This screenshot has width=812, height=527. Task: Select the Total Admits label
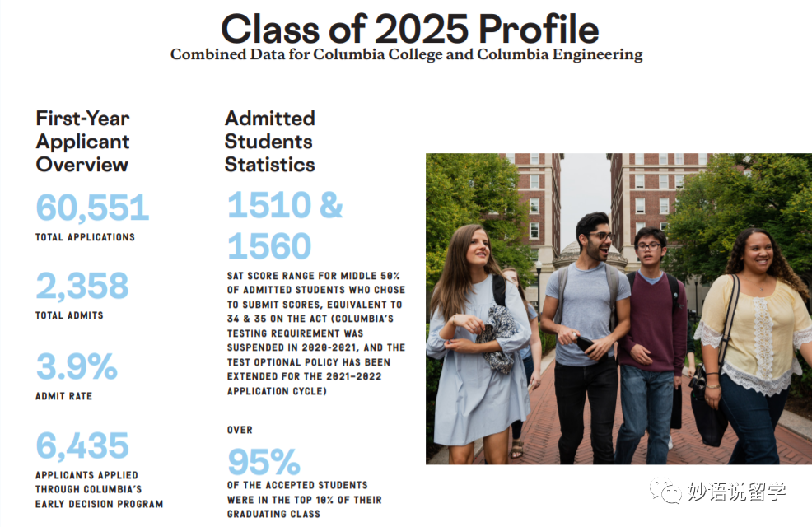click(69, 315)
